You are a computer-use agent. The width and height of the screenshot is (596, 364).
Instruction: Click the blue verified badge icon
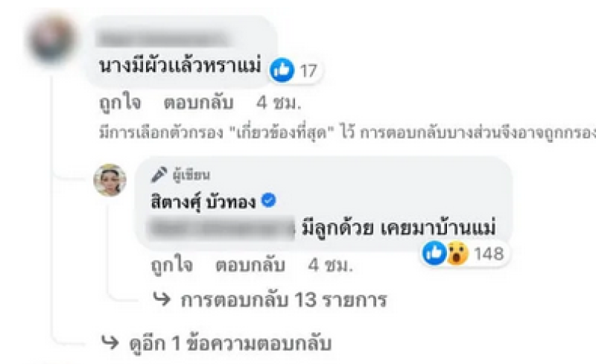[x=269, y=199]
